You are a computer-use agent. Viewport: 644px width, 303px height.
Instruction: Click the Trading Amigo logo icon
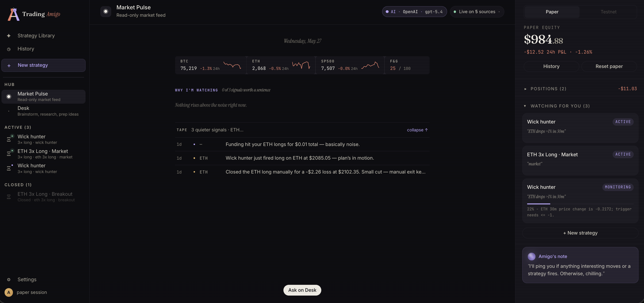[13, 14]
